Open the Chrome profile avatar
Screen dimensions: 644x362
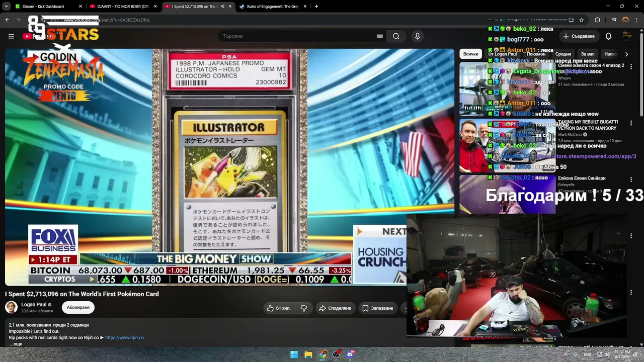click(625, 20)
